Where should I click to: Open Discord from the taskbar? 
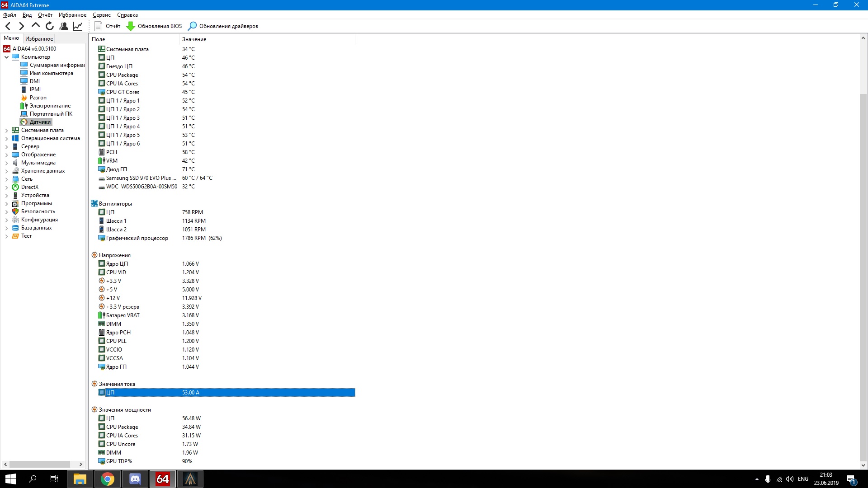pos(135,479)
